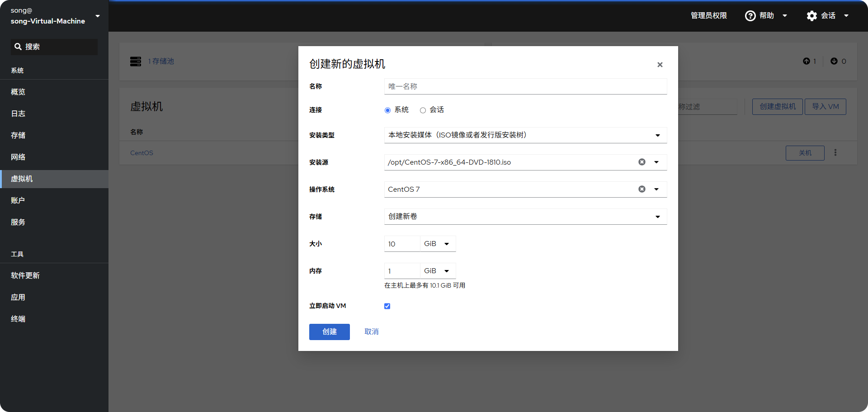Screen dimensions: 868x412
Task: Open 网络 in the sidebar
Action: (x=54, y=157)
